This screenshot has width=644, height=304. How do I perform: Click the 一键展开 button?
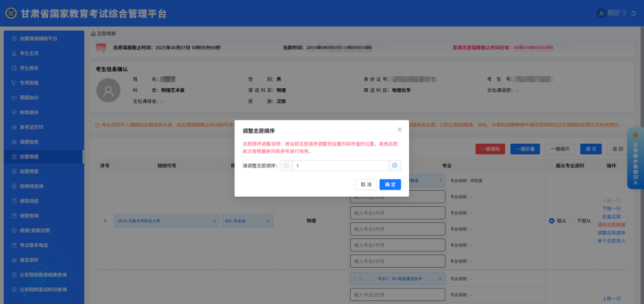(x=560, y=149)
